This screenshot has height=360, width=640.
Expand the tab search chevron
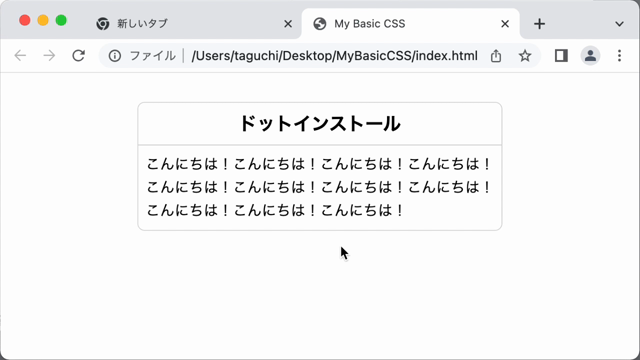(619, 24)
